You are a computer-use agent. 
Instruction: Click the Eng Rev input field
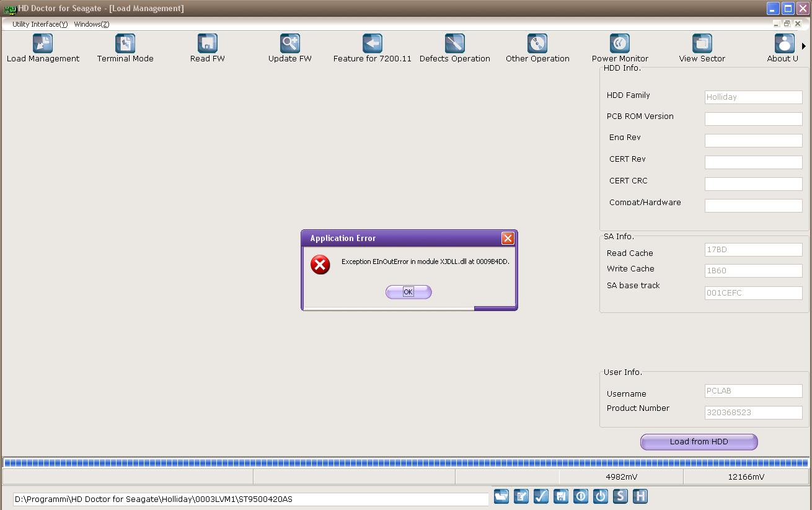pos(754,141)
